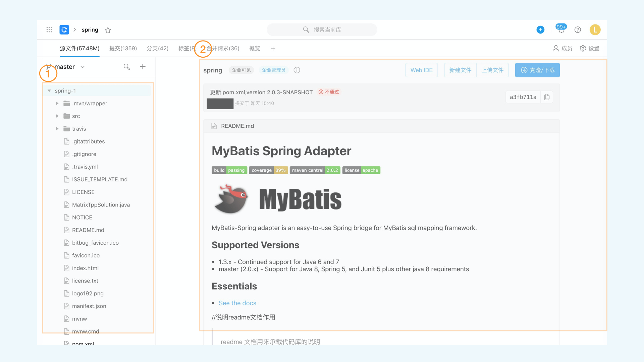This screenshot has height=362, width=644.
Task: Expand the src folder
Action: [57, 116]
